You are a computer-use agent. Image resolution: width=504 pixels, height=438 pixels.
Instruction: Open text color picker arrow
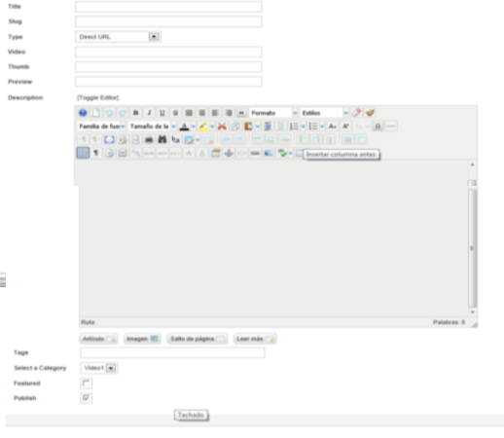point(194,127)
